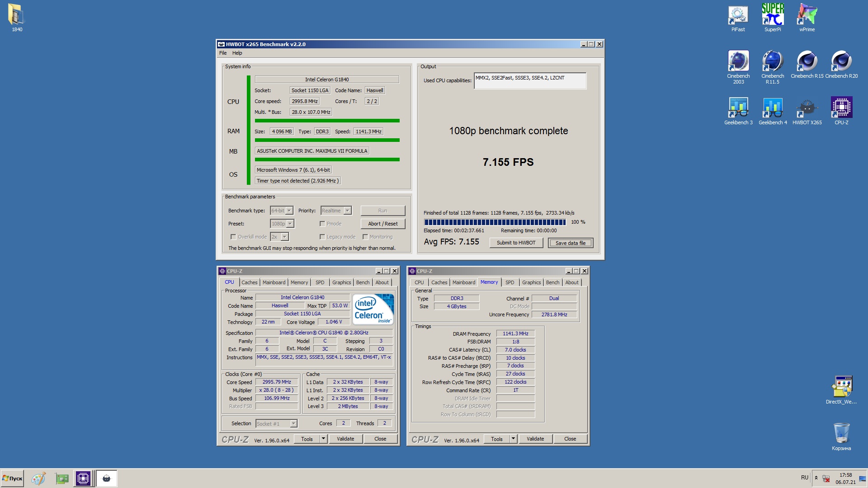Open CPU-Z desktop shortcut

click(x=841, y=111)
